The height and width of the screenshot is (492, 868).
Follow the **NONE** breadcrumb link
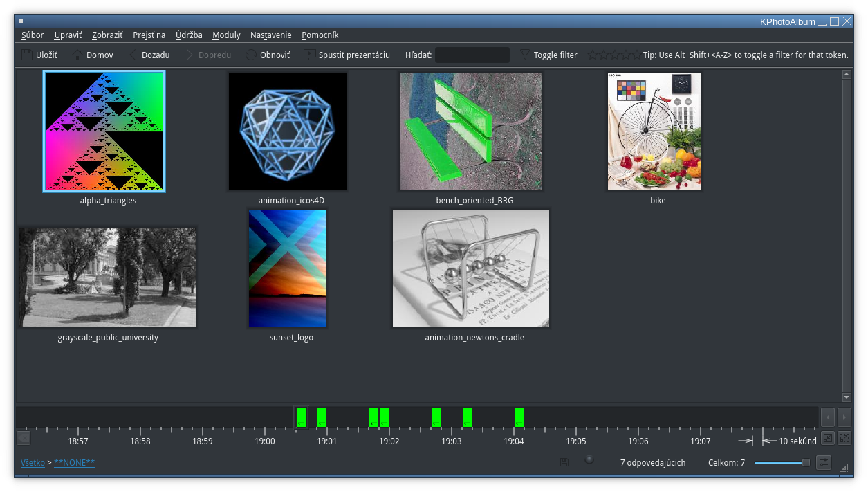74,462
